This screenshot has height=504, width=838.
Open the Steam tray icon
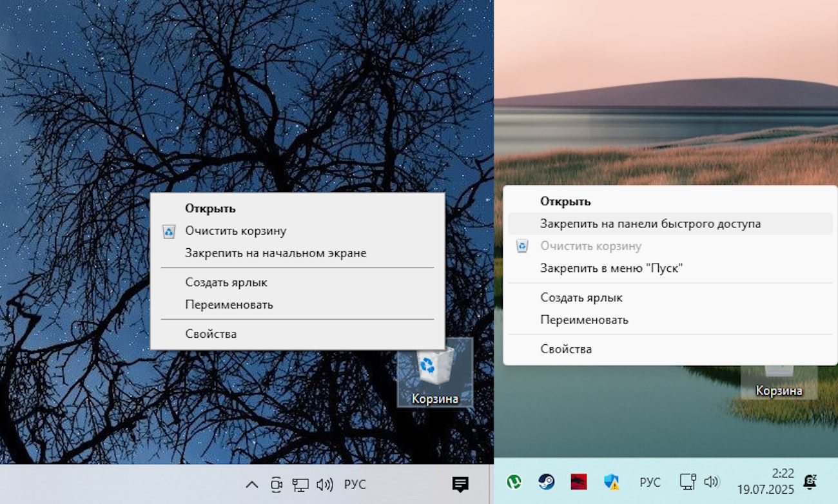tap(547, 481)
